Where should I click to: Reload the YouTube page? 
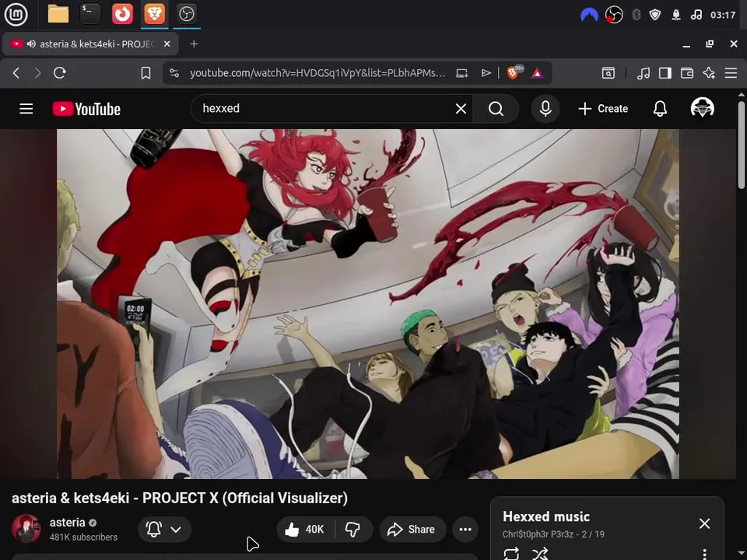click(60, 73)
